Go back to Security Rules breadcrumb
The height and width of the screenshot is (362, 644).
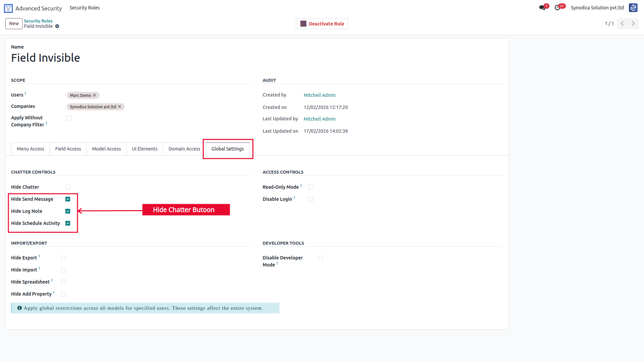38,21
